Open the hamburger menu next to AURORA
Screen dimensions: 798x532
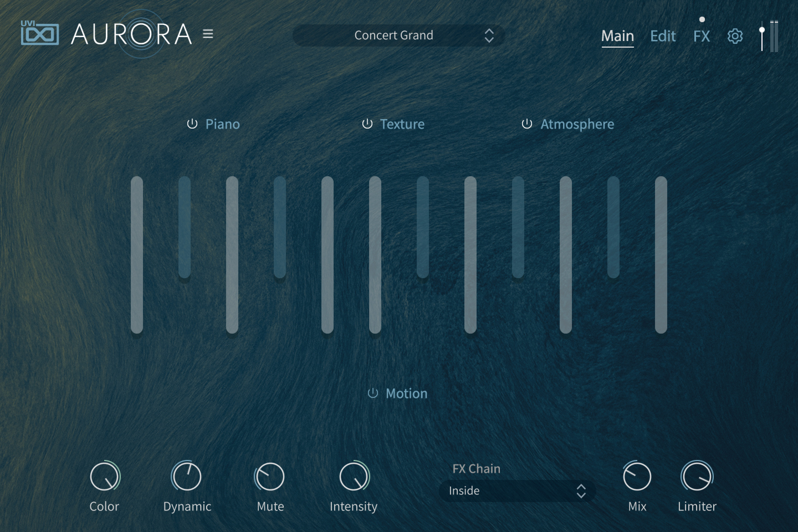[x=208, y=34]
